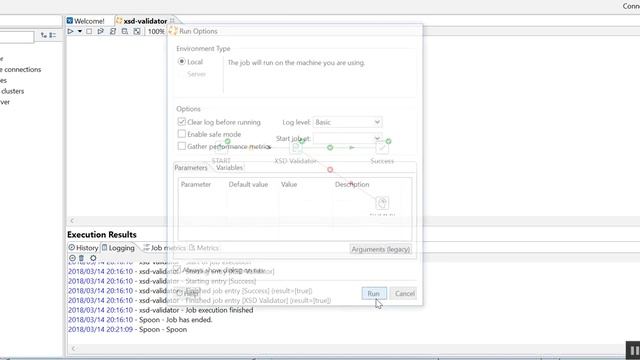Toggle Always show dialog on run checkbox
Screen dimensions: 640x360
(178, 270)
